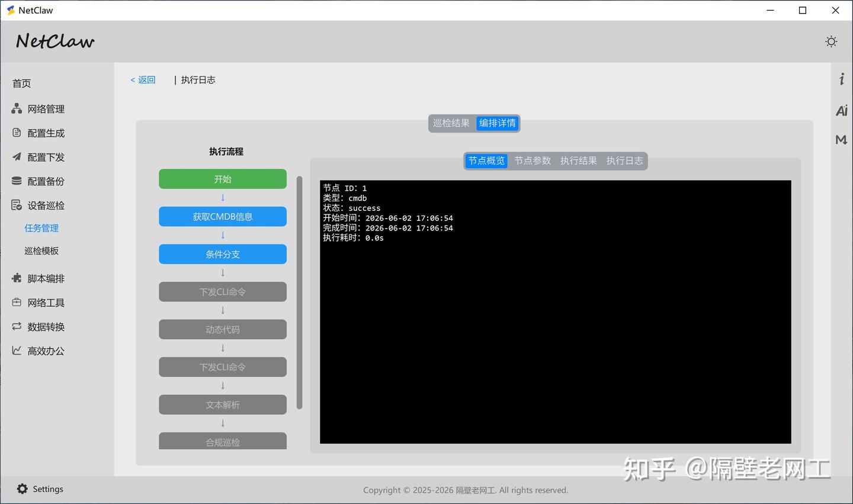Click the 执行流程 heading

click(x=226, y=152)
